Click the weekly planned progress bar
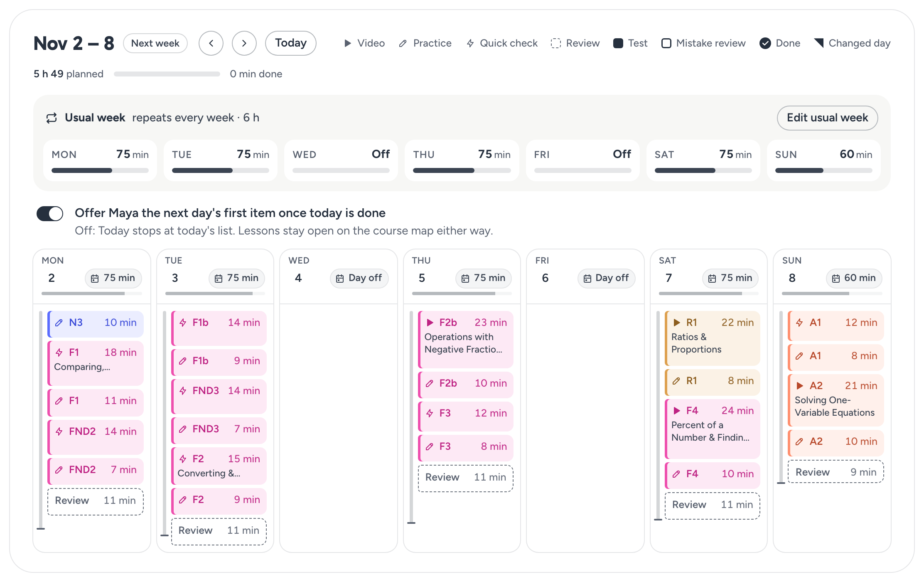Viewport: 924px width, 582px height. 167,74
